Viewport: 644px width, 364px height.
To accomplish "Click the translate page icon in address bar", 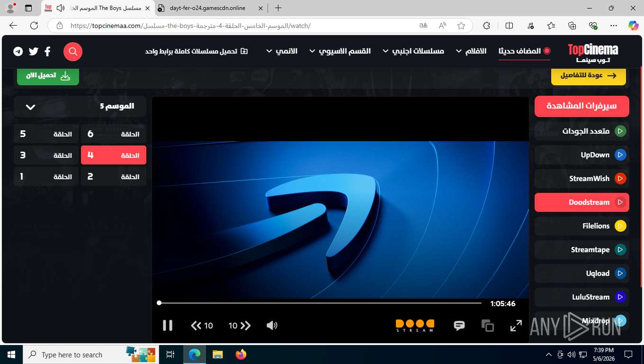I will pyautogui.click(x=423, y=26).
